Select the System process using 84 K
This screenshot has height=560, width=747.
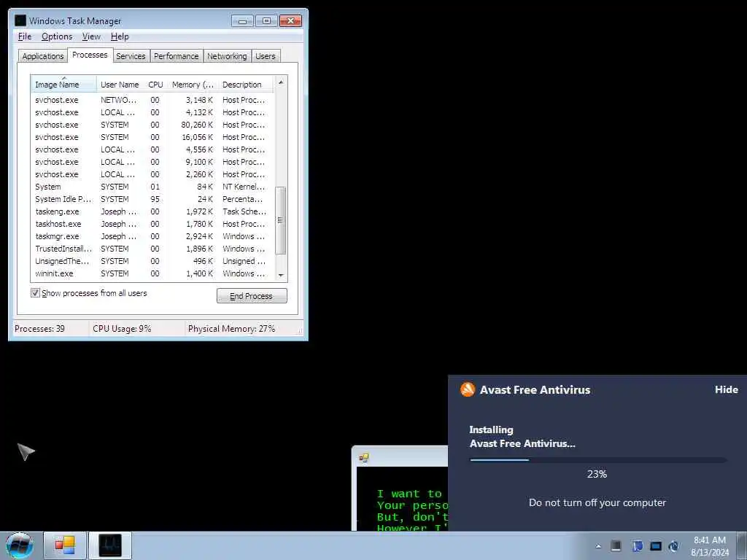(x=152, y=187)
